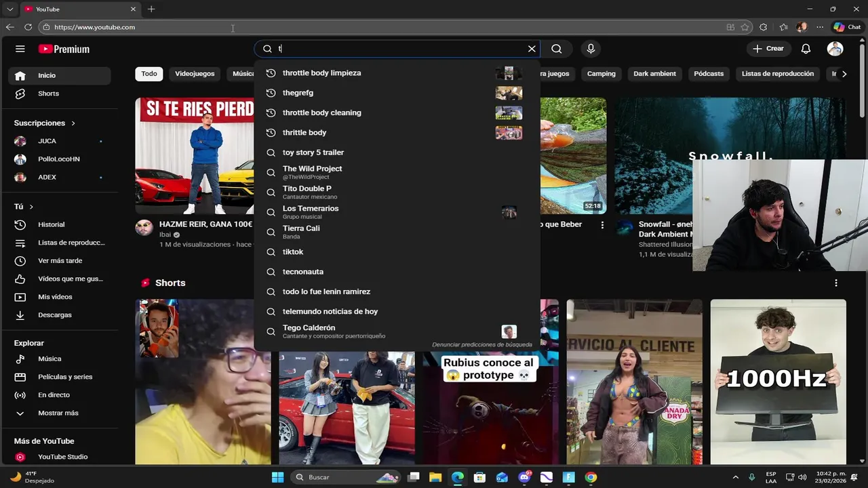868x488 pixels.
Task: Select the Dark ambient filter chip
Action: [x=655, y=74]
